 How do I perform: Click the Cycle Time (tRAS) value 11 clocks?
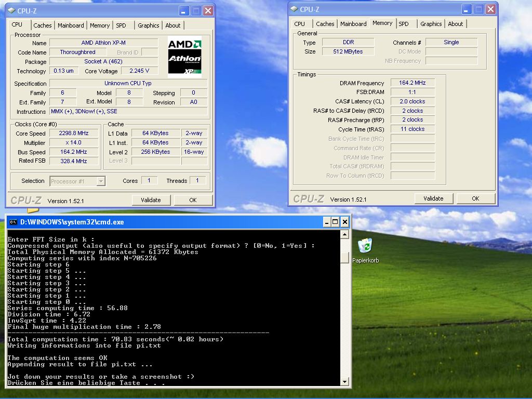click(412, 129)
